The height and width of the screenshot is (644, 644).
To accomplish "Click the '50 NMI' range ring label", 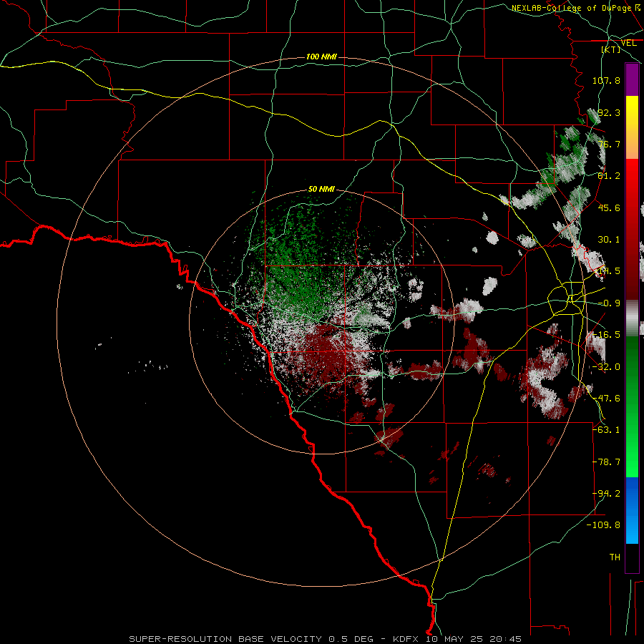I will pyautogui.click(x=321, y=190).
